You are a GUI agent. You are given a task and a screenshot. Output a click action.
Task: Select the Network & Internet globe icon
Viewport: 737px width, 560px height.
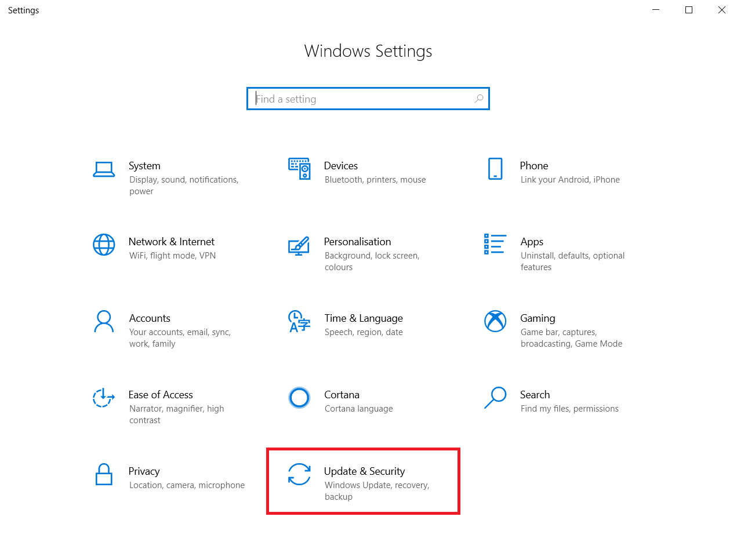[104, 245]
